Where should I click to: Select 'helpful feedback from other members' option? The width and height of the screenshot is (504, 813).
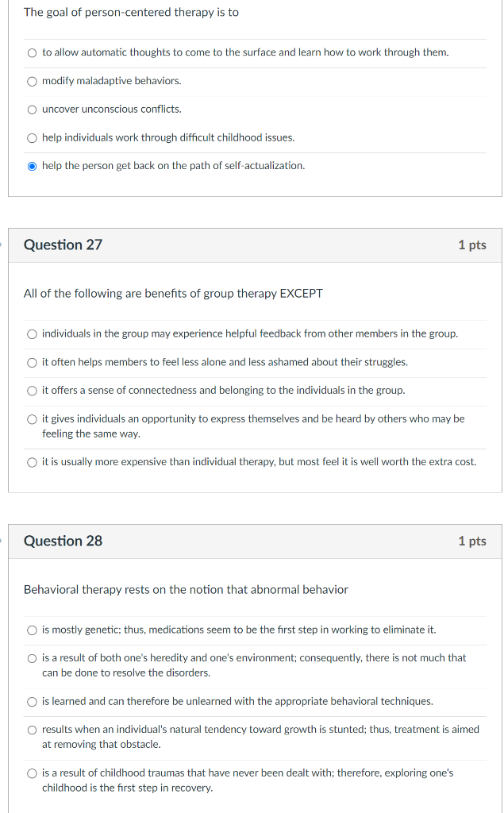[33, 334]
